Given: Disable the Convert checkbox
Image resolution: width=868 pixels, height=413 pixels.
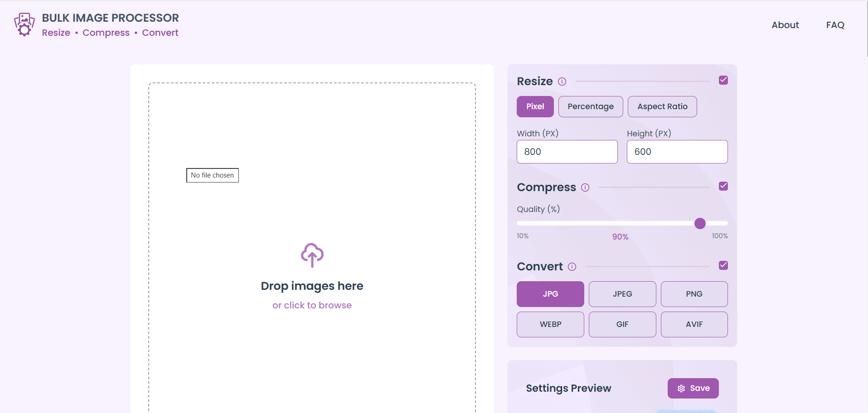Looking at the screenshot, I should 723,265.
